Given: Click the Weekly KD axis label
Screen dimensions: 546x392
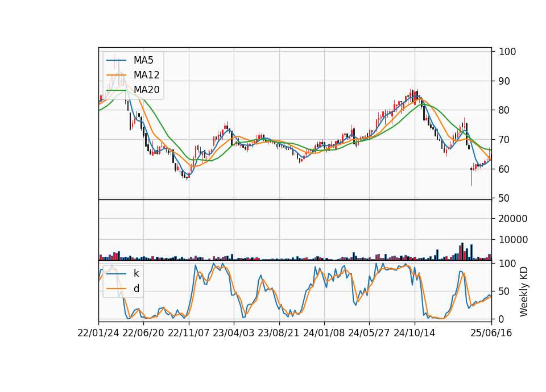Looking at the screenshot, I should click(523, 291).
